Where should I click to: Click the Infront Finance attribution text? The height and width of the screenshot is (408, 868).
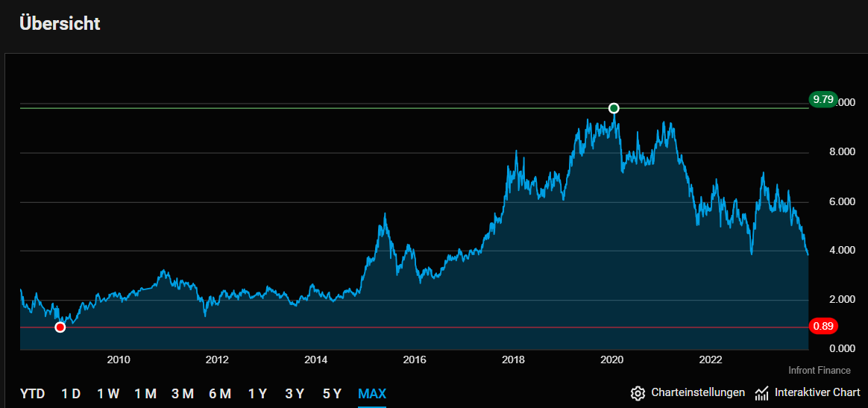click(x=820, y=370)
